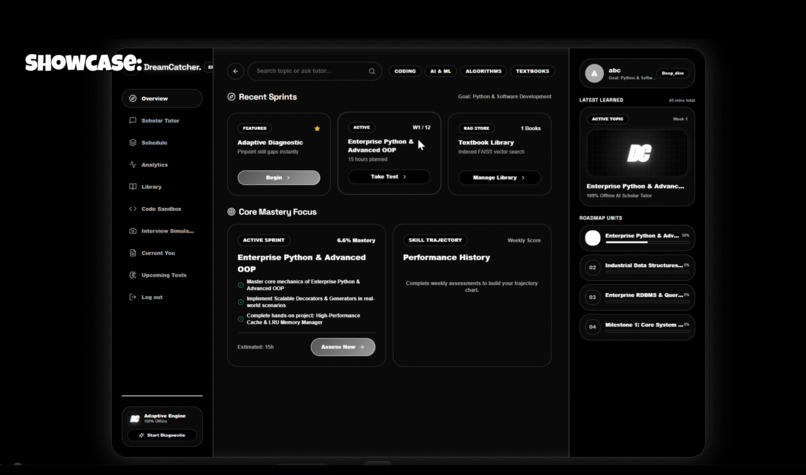The height and width of the screenshot is (475, 806).
Task: Click the SKILL TRAJECTORY badge
Action: point(435,240)
